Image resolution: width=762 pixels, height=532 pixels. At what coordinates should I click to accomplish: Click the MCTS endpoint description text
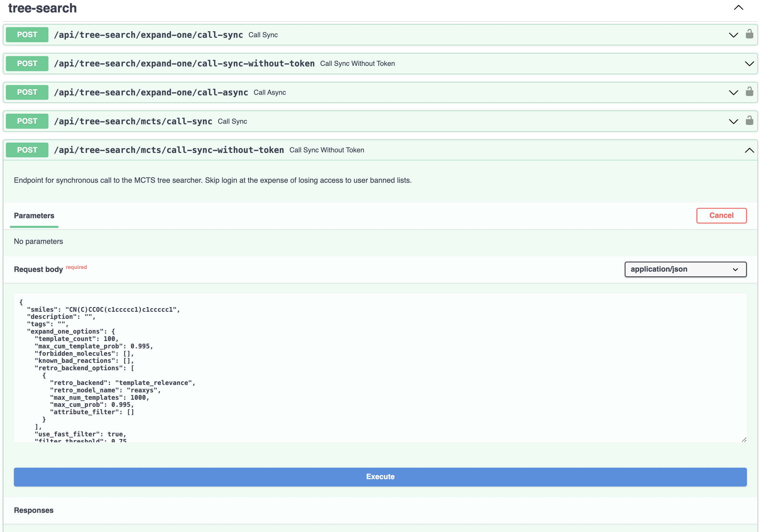pos(213,180)
